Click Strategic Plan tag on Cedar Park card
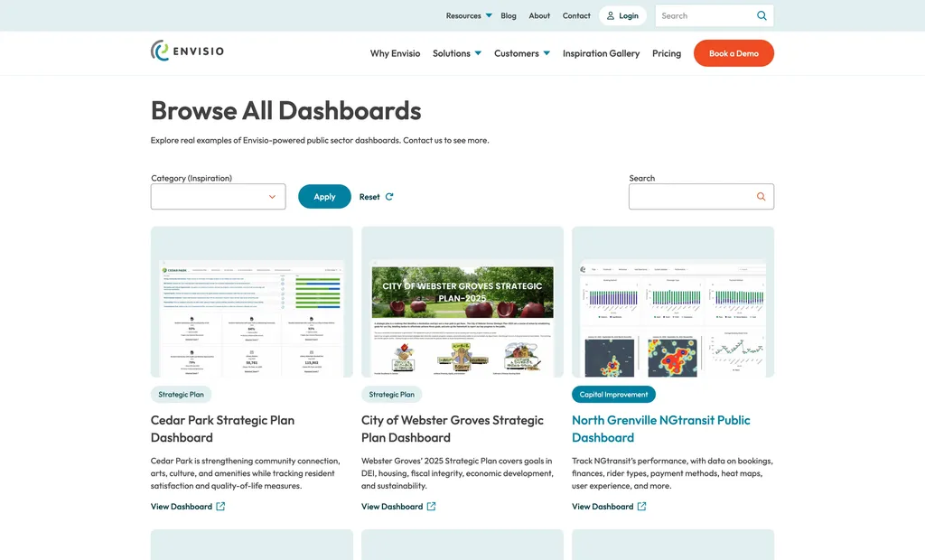The image size is (925, 560). [x=181, y=394]
